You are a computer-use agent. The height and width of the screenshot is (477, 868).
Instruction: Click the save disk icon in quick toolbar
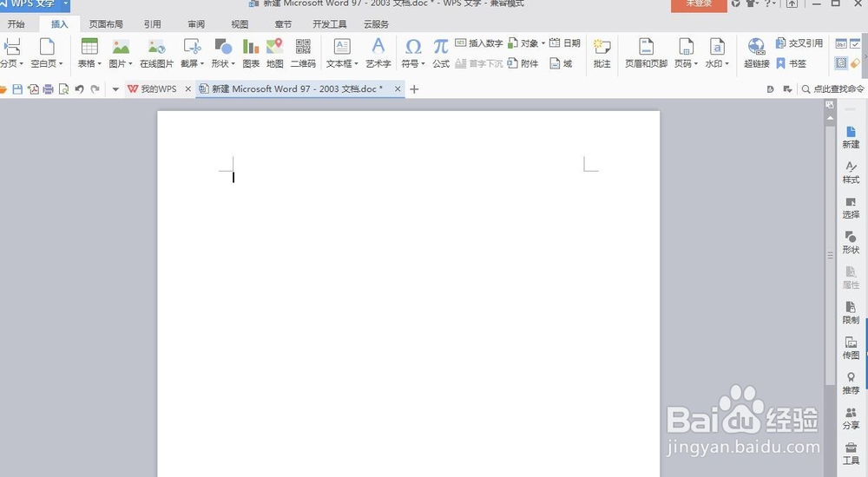pyautogui.click(x=17, y=89)
